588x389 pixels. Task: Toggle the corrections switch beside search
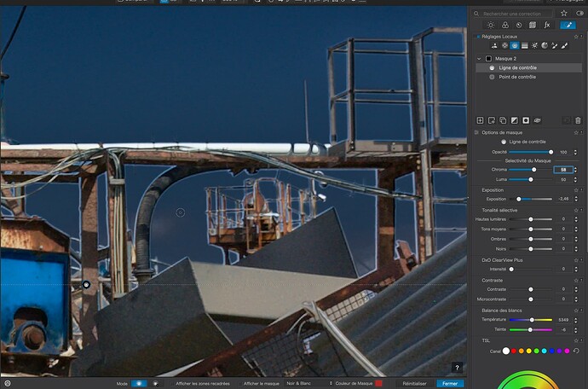579,13
